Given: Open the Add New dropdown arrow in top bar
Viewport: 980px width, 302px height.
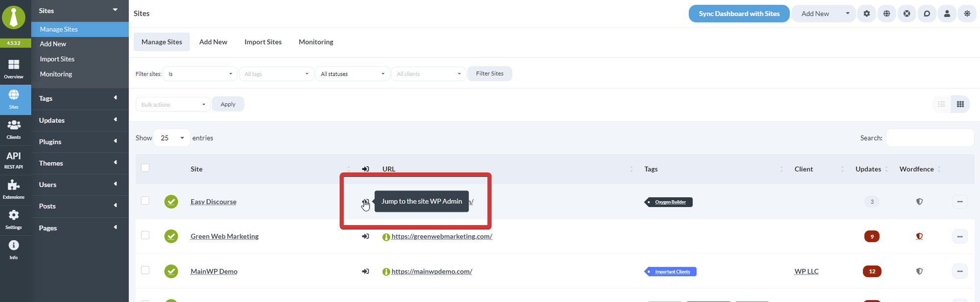Looking at the screenshot, I should [848, 14].
